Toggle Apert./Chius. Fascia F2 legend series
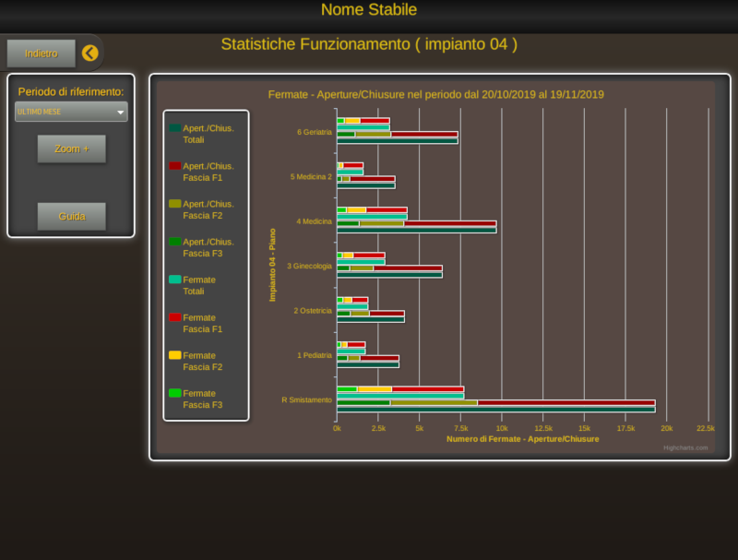Screen dimensions: 738x560 pos(201,209)
